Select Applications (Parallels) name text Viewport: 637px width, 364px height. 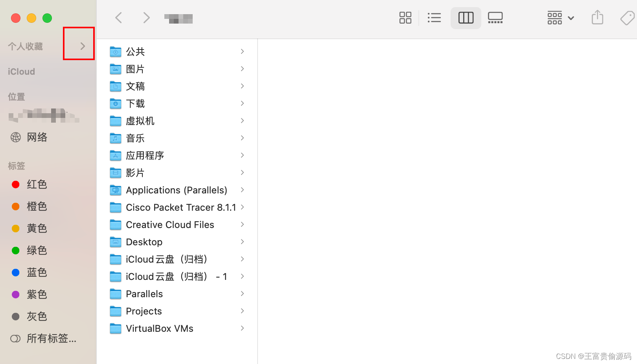pyautogui.click(x=177, y=190)
